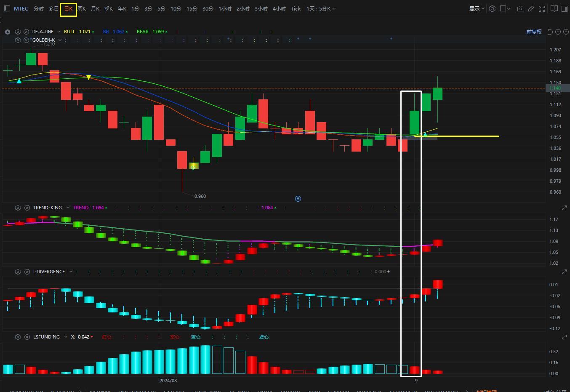The height and width of the screenshot is (392, 570).
Task: Click the 1.140 current price label
Action: pos(557,88)
